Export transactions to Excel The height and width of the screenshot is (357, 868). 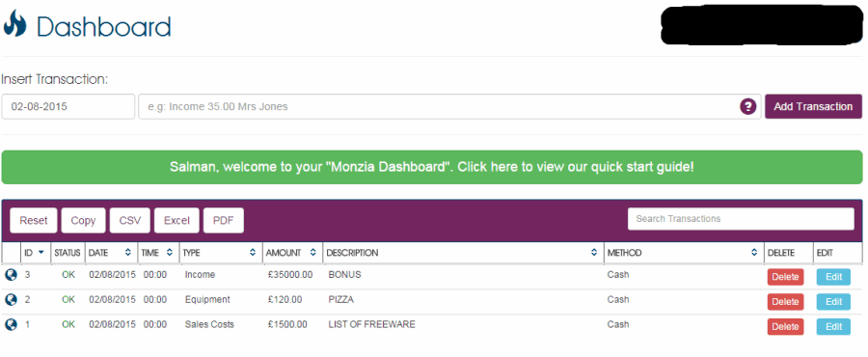coord(176,220)
